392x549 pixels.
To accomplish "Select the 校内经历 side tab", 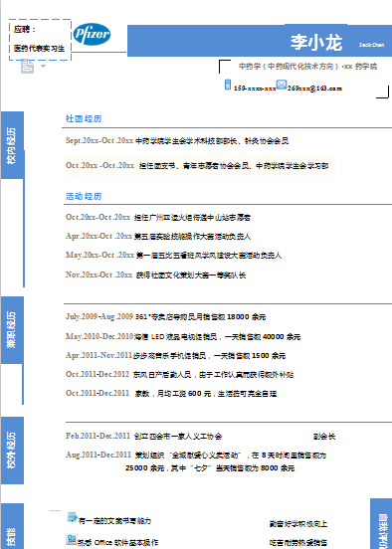I will 12,145.
